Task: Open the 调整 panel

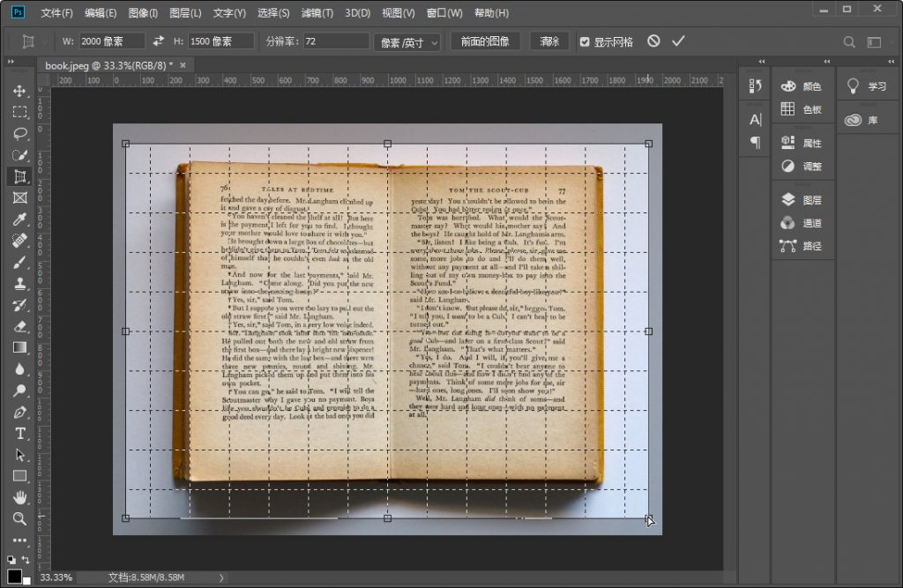Action: pyautogui.click(x=802, y=167)
